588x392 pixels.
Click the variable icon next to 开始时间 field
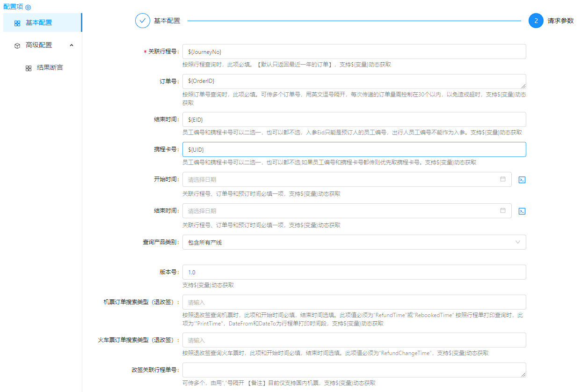(x=522, y=180)
